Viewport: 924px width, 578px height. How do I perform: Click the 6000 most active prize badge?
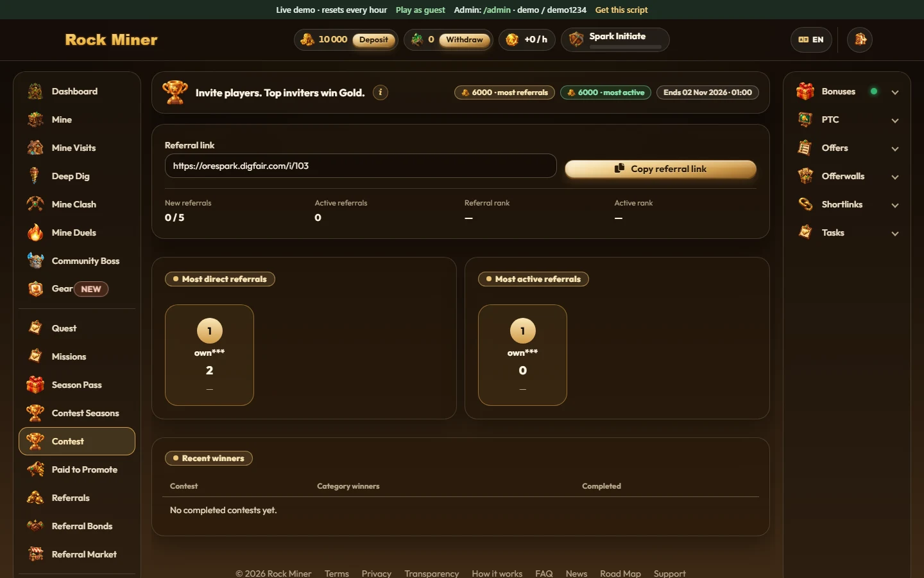pyautogui.click(x=606, y=92)
